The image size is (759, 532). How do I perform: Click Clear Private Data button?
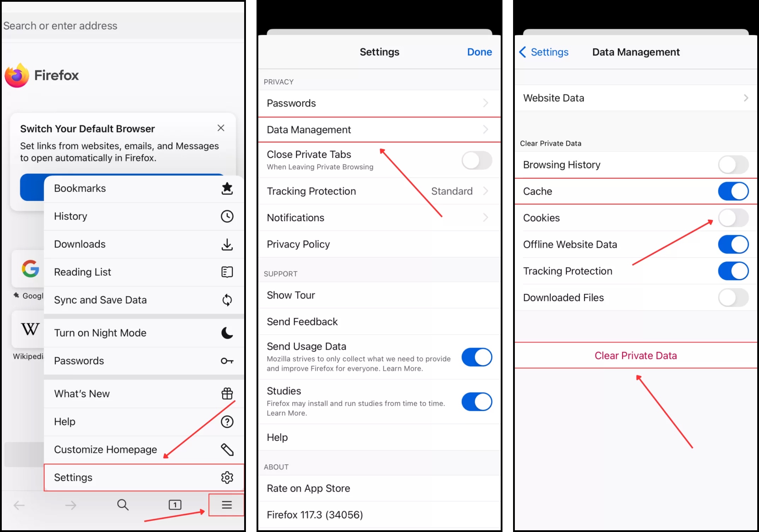tap(636, 355)
